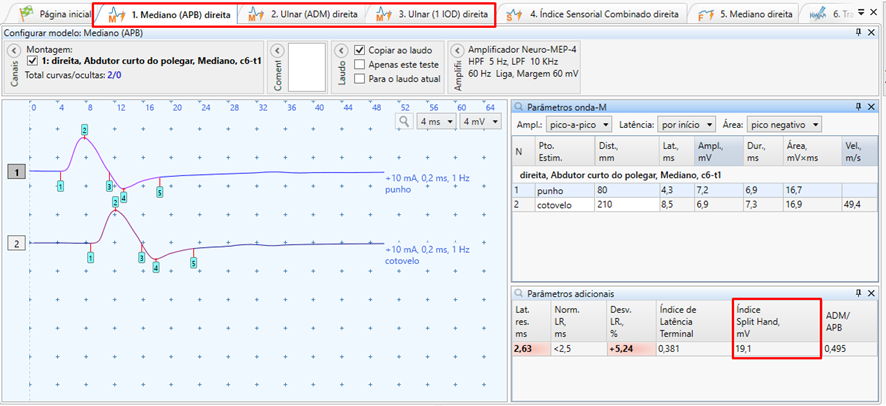Screen dimensions: 886x406
Task: Open the tab overflow list arrow
Action: click(x=861, y=12)
